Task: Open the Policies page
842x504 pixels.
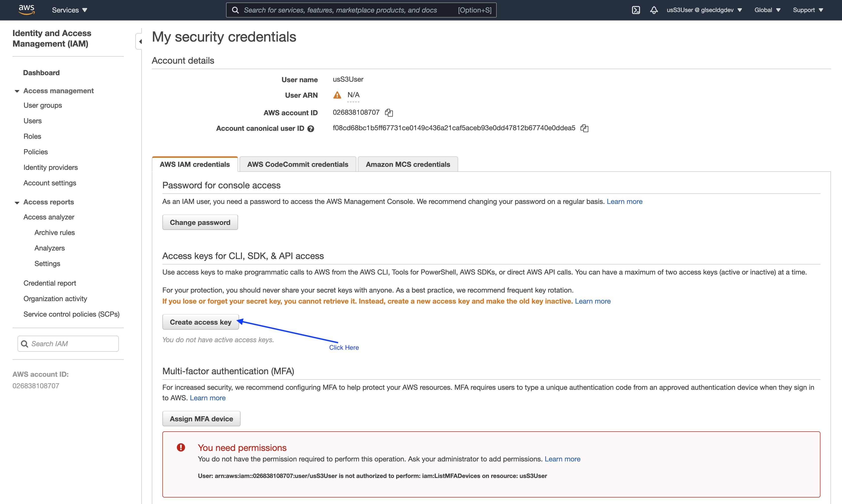Action: click(35, 152)
